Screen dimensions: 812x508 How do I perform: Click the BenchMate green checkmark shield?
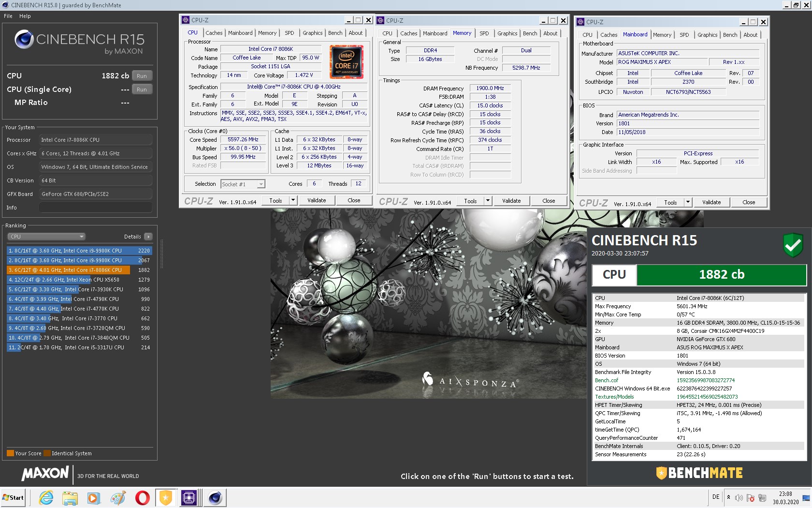tap(793, 245)
